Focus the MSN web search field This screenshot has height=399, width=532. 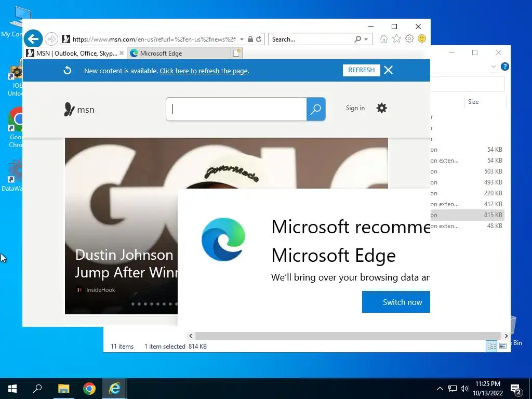[236, 109]
